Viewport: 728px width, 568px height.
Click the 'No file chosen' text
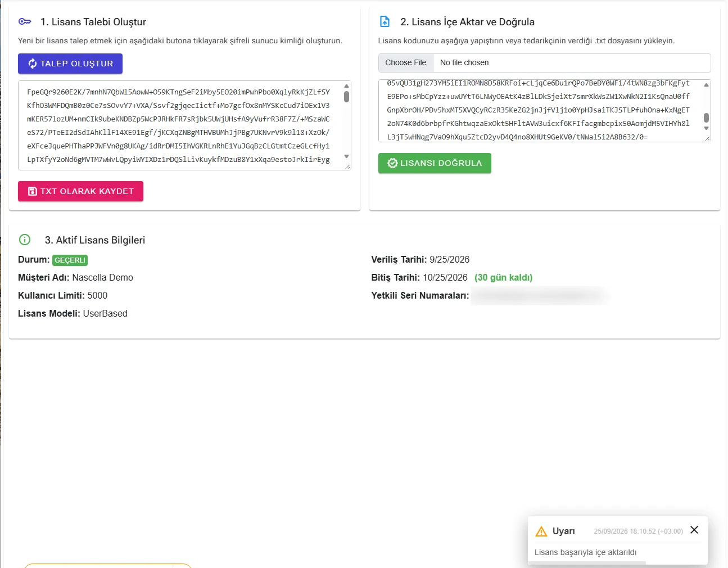point(464,62)
